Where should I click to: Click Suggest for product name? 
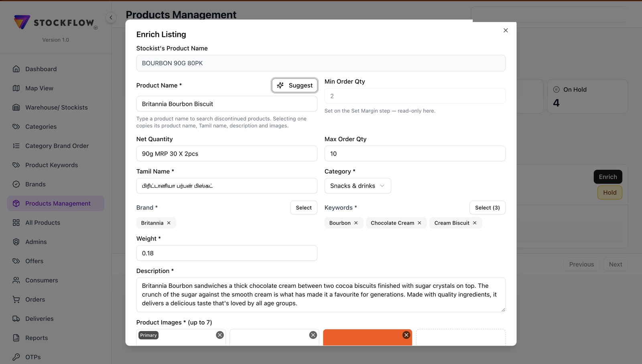point(295,85)
